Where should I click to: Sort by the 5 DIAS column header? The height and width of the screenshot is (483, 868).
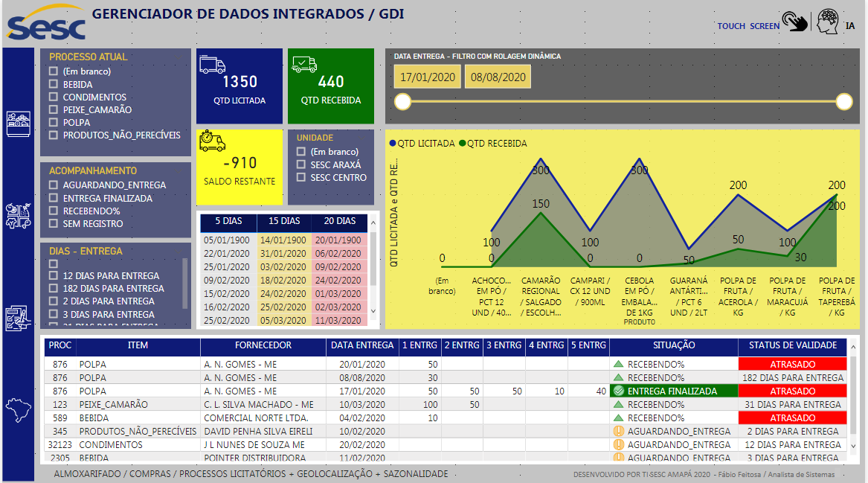(x=228, y=221)
